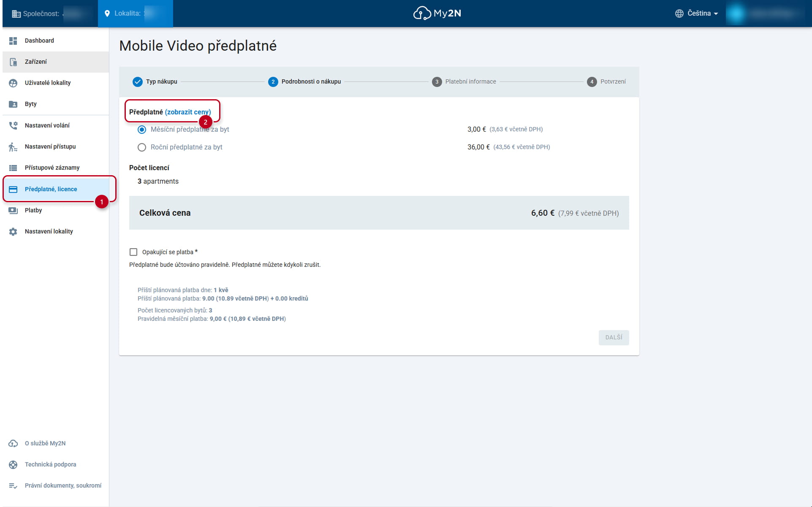
Task: Click the Technická podpora lifebuoy icon
Action: tap(13, 464)
